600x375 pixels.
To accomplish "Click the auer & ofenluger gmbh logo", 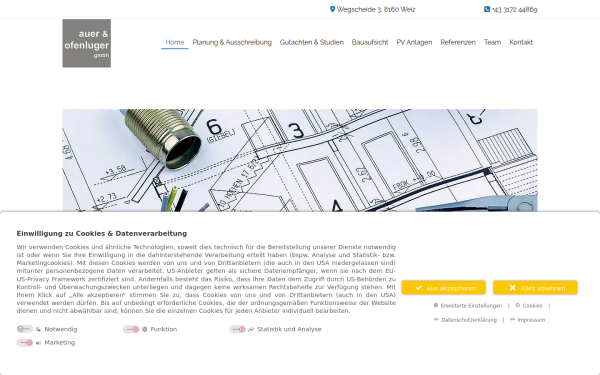I will 86,43.
